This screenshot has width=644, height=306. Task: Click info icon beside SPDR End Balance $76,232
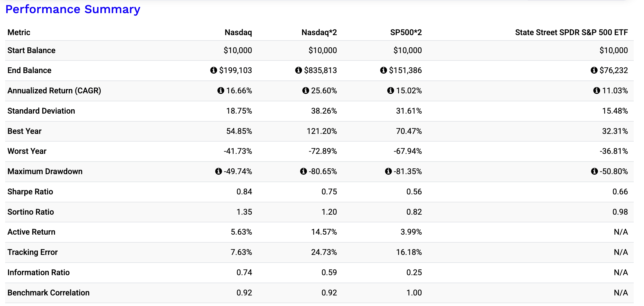[594, 70]
